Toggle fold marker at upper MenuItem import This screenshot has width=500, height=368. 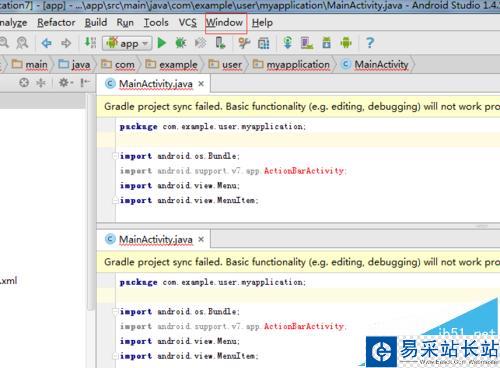(x=115, y=200)
